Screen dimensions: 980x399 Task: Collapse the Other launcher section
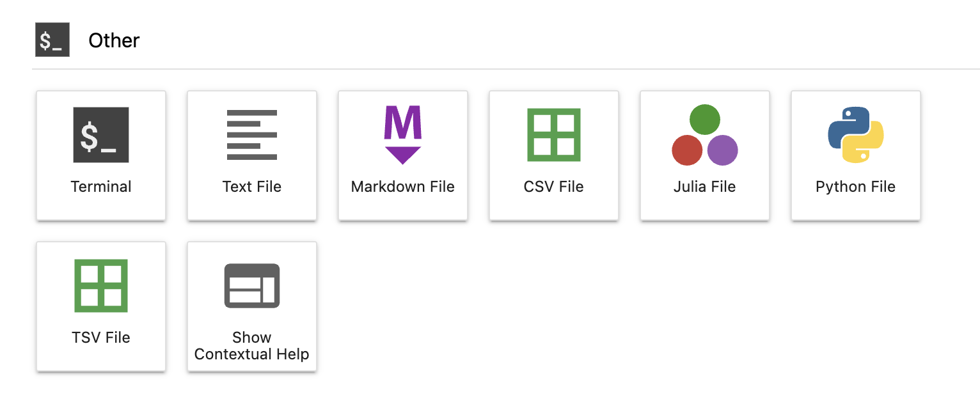click(114, 40)
